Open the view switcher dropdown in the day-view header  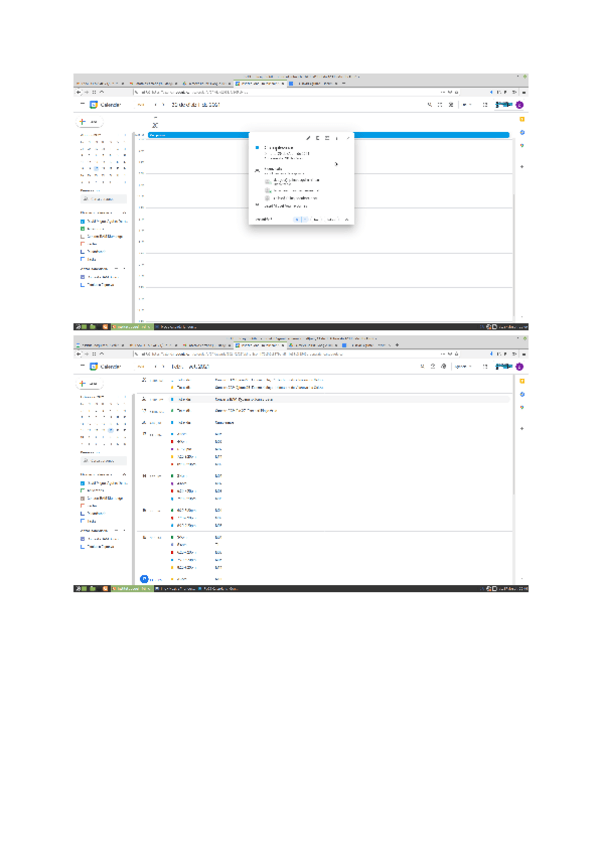pos(465,104)
